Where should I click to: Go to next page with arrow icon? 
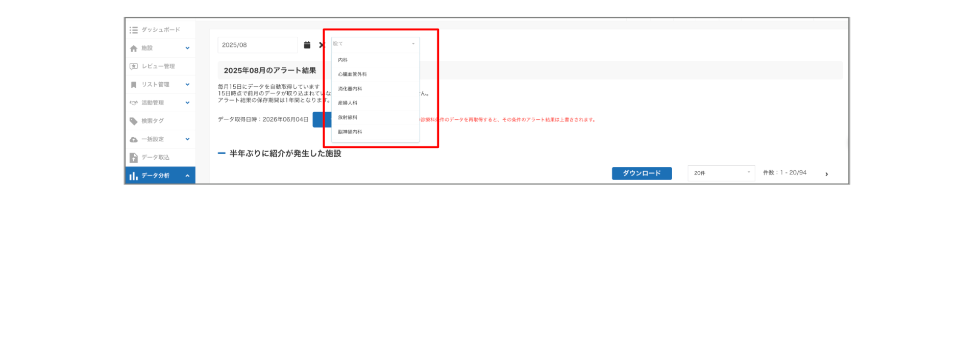(x=826, y=174)
